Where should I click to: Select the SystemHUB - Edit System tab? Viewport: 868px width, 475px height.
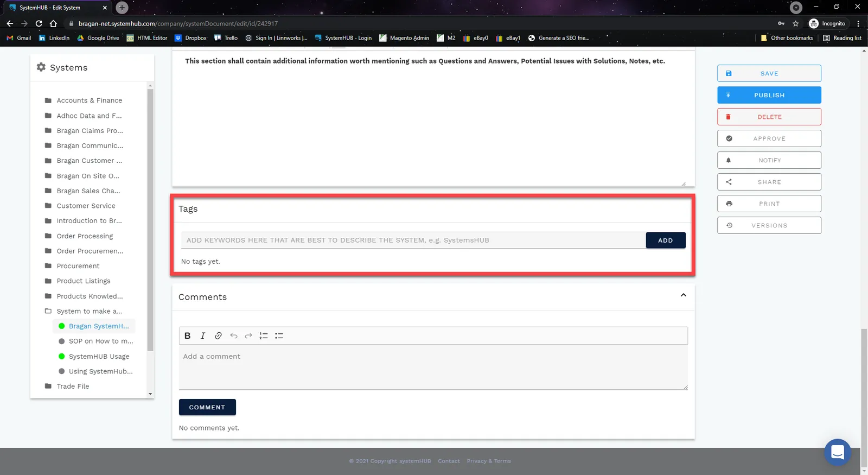pyautogui.click(x=57, y=8)
